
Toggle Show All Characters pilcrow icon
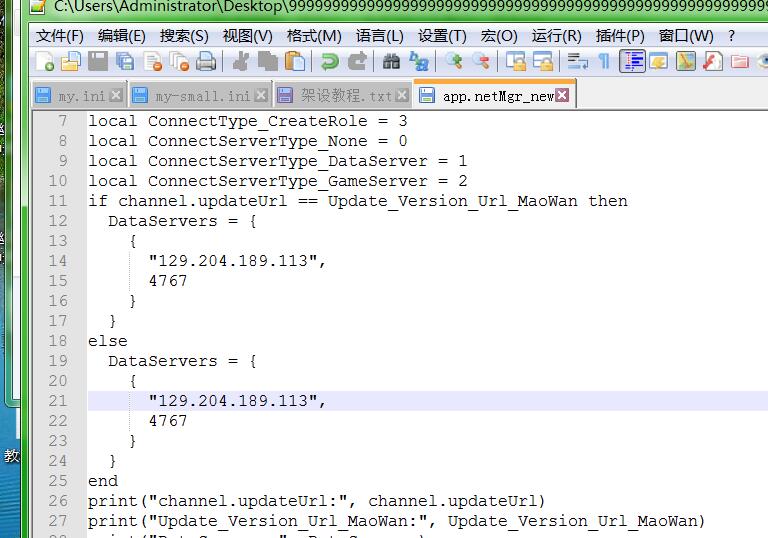(604, 62)
